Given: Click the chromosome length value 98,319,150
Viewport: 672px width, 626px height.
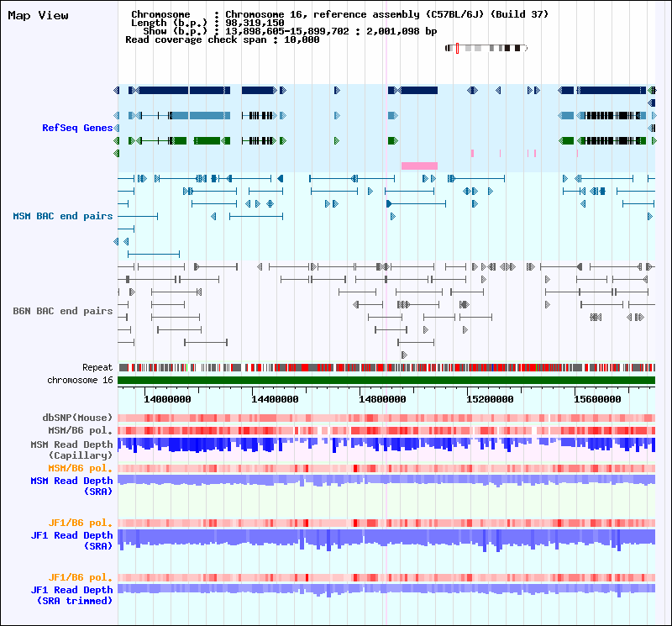Looking at the screenshot, I should pyautogui.click(x=255, y=23).
